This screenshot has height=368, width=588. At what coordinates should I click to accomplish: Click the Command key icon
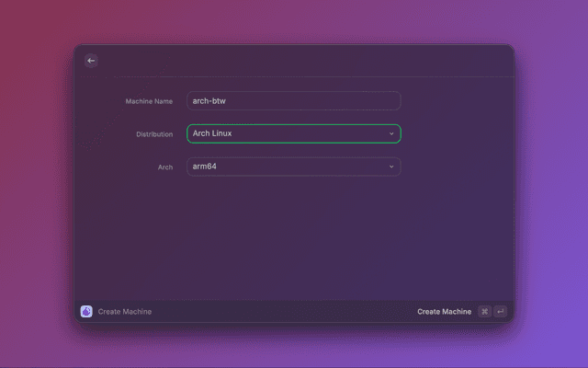[x=484, y=312]
